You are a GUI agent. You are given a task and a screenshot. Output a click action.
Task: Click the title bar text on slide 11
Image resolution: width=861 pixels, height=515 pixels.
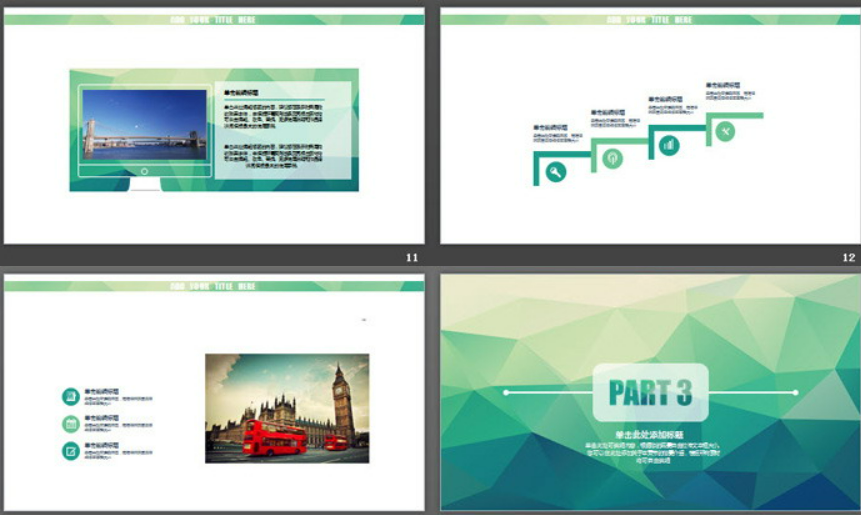(x=213, y=19)
